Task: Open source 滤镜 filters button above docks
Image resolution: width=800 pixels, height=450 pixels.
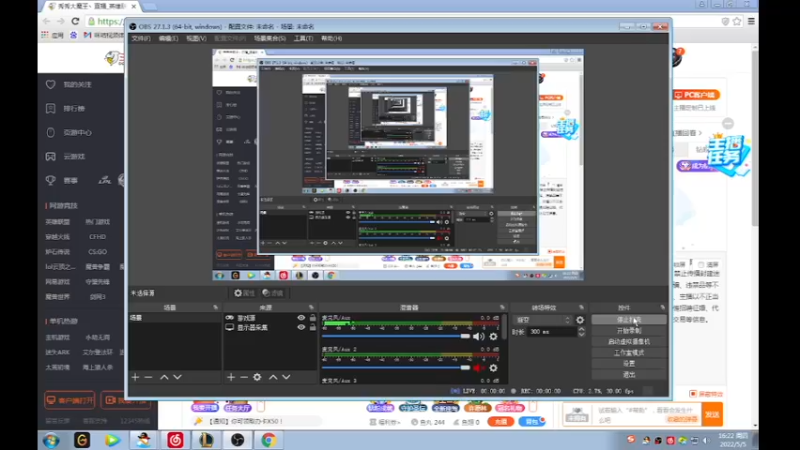Action: coord(272,293)
